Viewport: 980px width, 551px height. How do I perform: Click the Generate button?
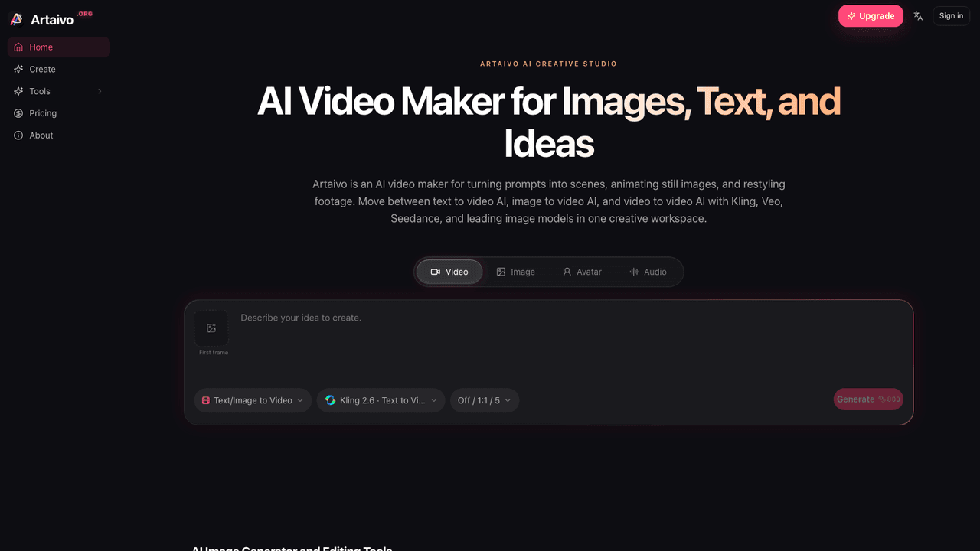pyautogui.click(x=868, y=399)
